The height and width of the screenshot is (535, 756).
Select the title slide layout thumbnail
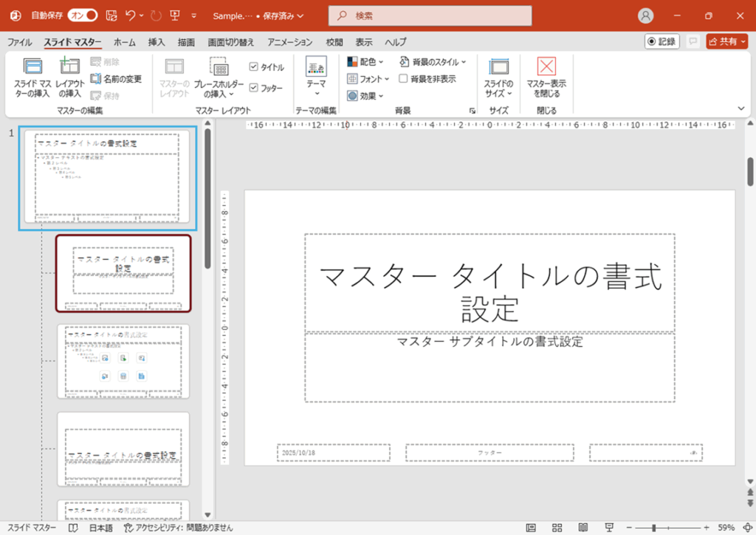pos(123,275)
